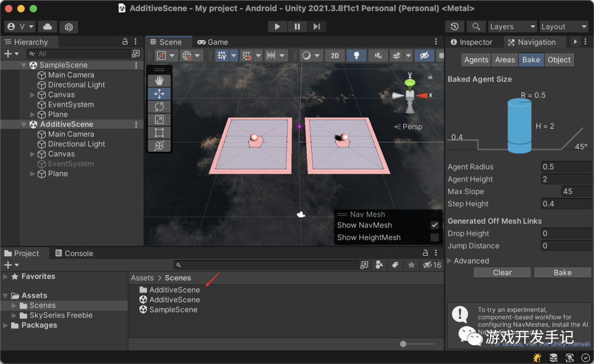Switch to the Game tab
The height and width of the screenshot is (364, 594).
pyautogui.click(x=212, y=42)
